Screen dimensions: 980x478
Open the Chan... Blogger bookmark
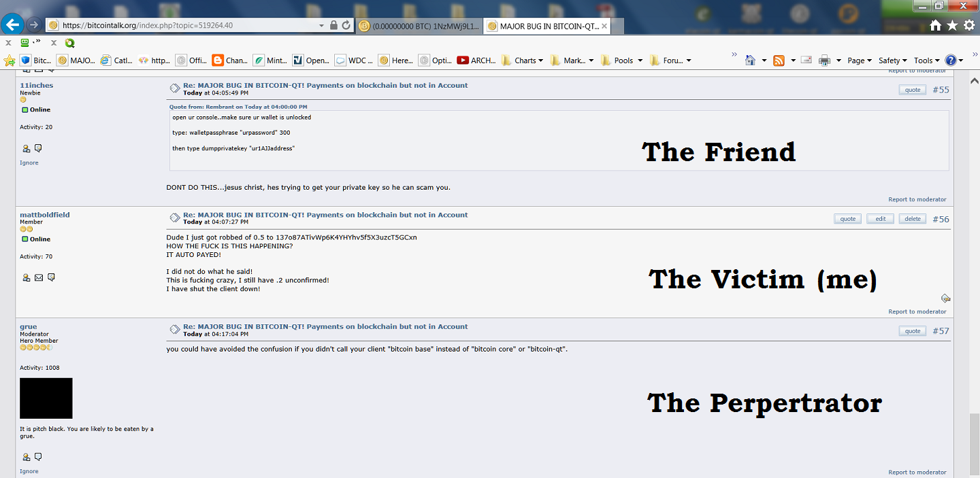pos(230,61)
